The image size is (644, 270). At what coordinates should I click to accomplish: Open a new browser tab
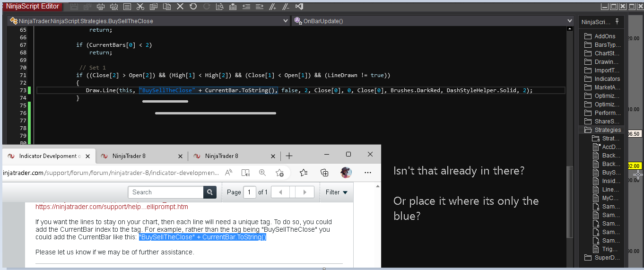[x=289, y=156]
